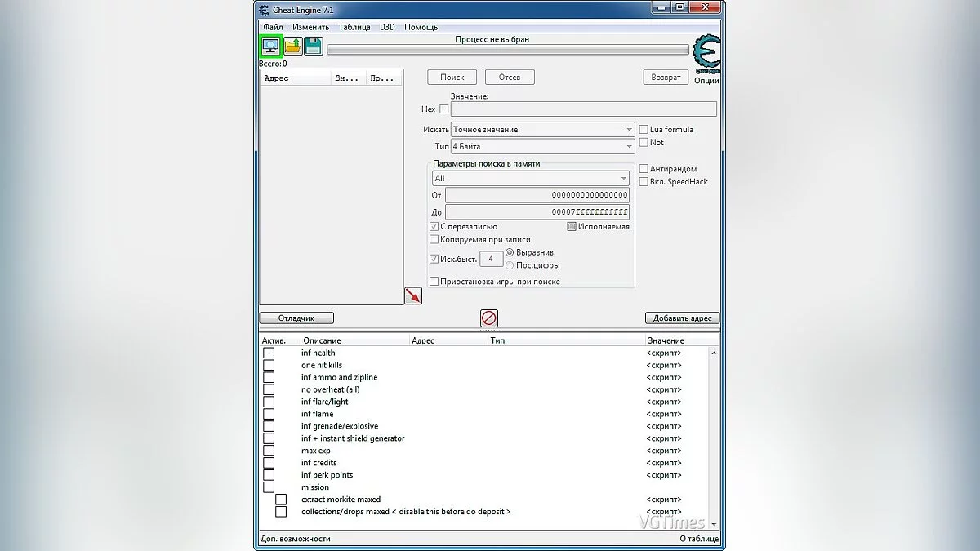Activate inf perk points checkbox
The image size is (980, 551).
[x=269, y=475]
